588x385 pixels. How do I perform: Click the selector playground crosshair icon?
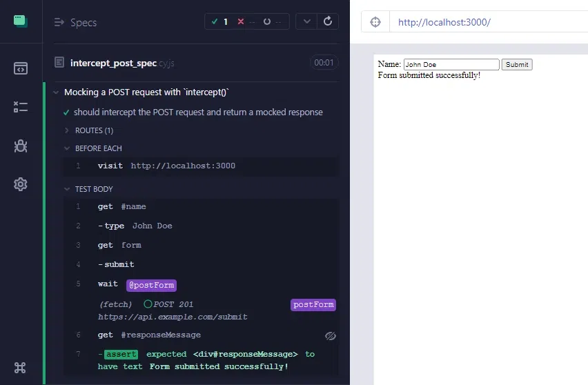click(375, 22)
